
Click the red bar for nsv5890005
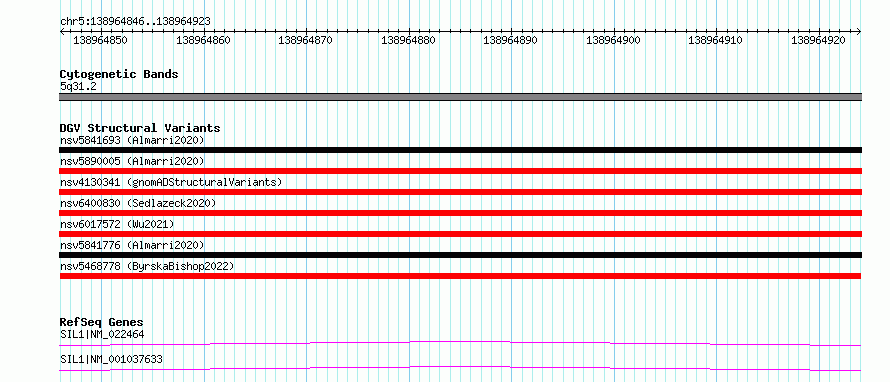click(460, 171)
